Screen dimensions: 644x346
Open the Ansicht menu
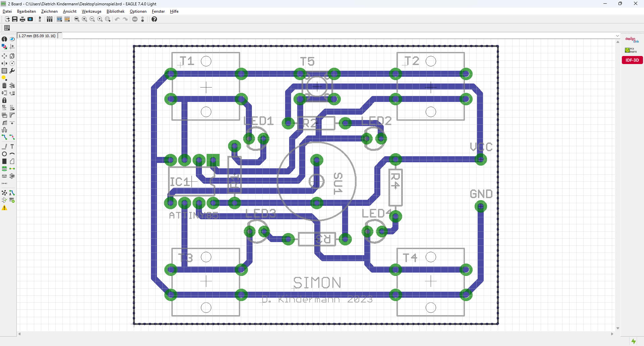pyautogui.click(x=70, y=11)
